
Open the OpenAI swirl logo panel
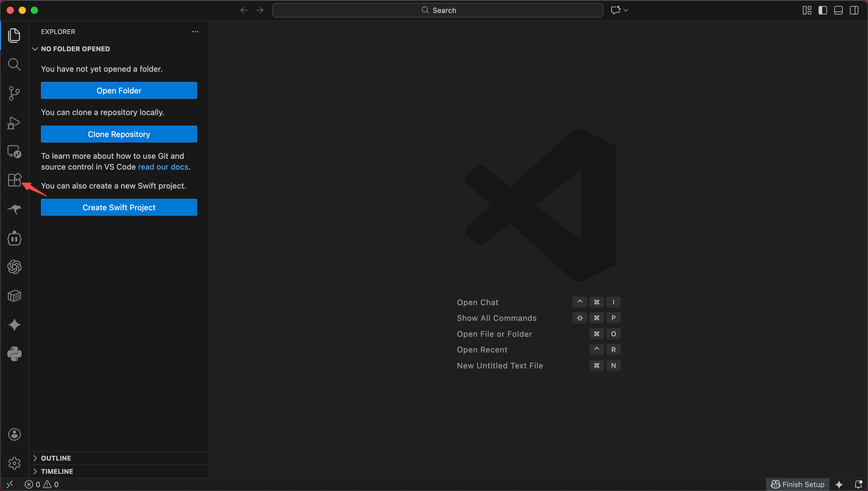point(14,267)
